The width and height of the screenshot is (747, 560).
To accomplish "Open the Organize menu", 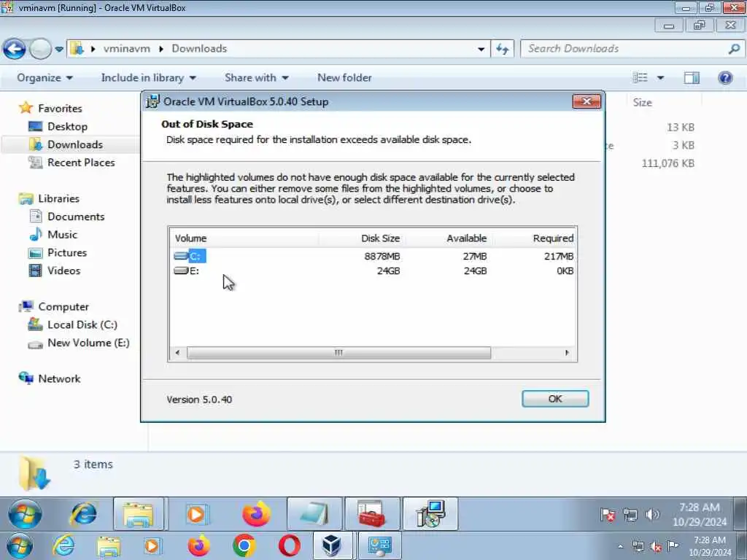I will [44, 77].
